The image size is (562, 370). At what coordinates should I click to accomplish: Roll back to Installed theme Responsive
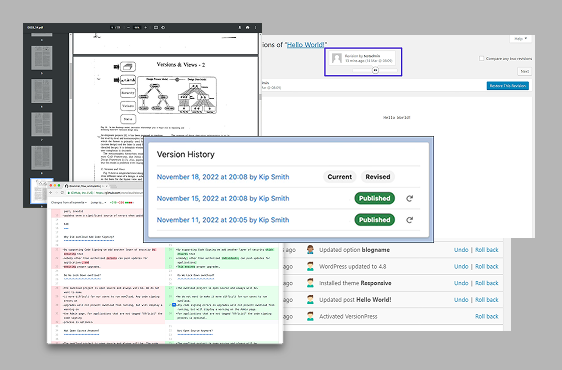pos(487,283)
